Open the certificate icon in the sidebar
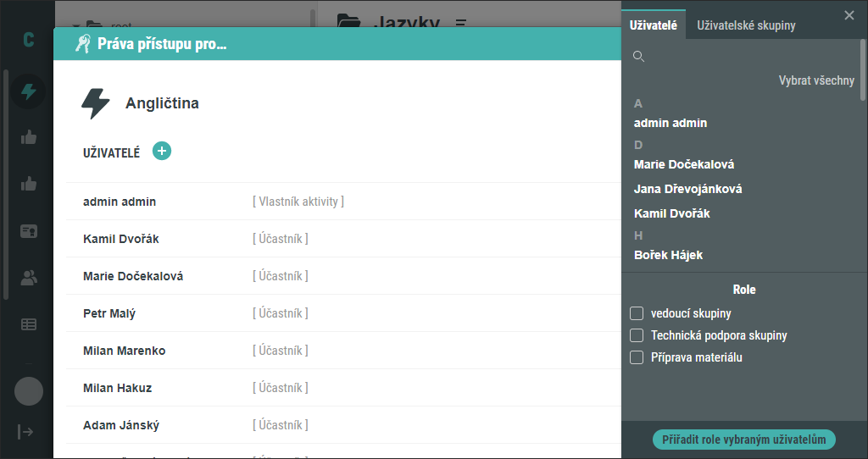The width and height of the screenshot is (868, 459). pyautogui.click(x=29, y=231)
